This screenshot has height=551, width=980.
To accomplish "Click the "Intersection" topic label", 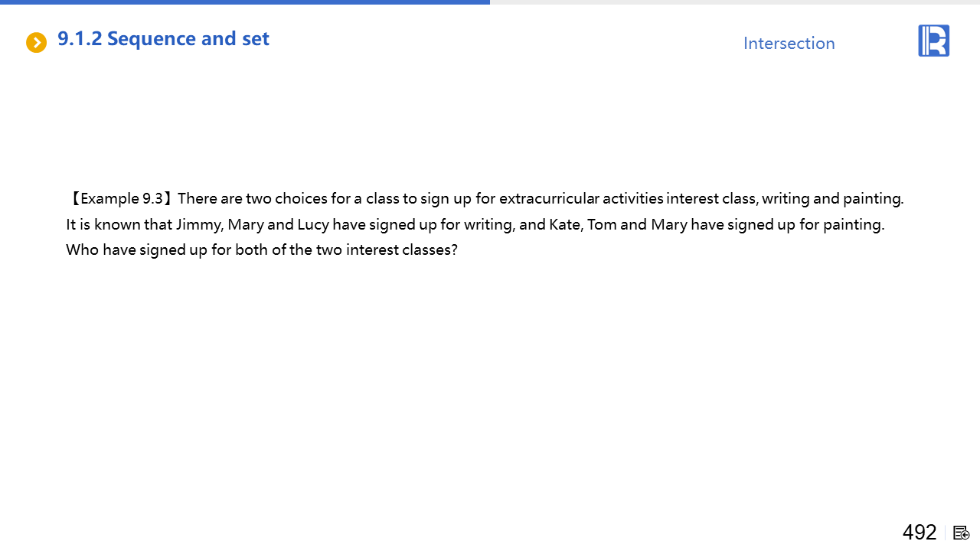I will tap(789, 44).
